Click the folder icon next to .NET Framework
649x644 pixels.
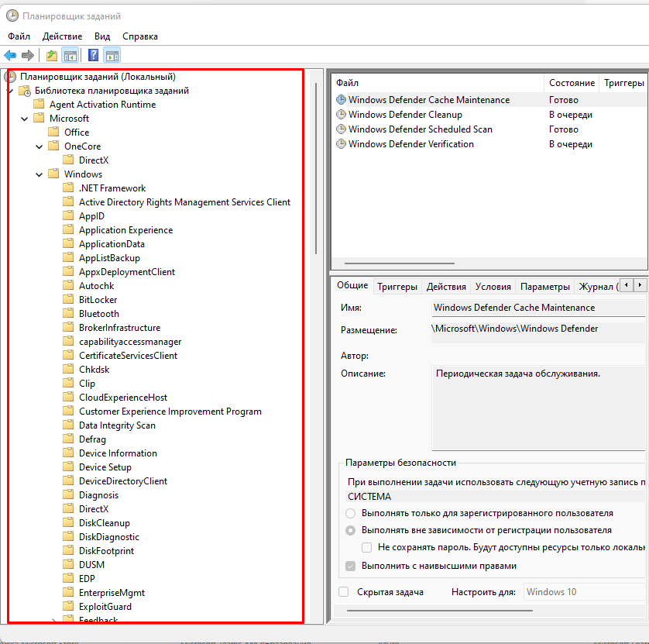tap(68, 188)
